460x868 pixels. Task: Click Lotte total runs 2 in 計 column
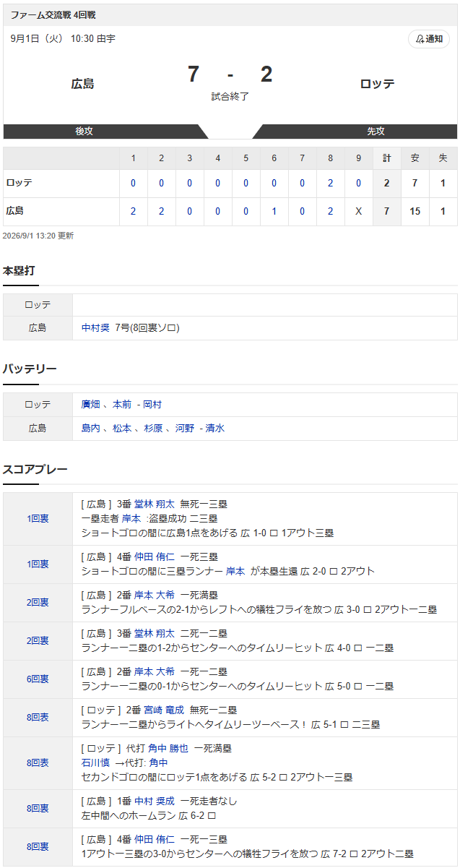(386, 184)
